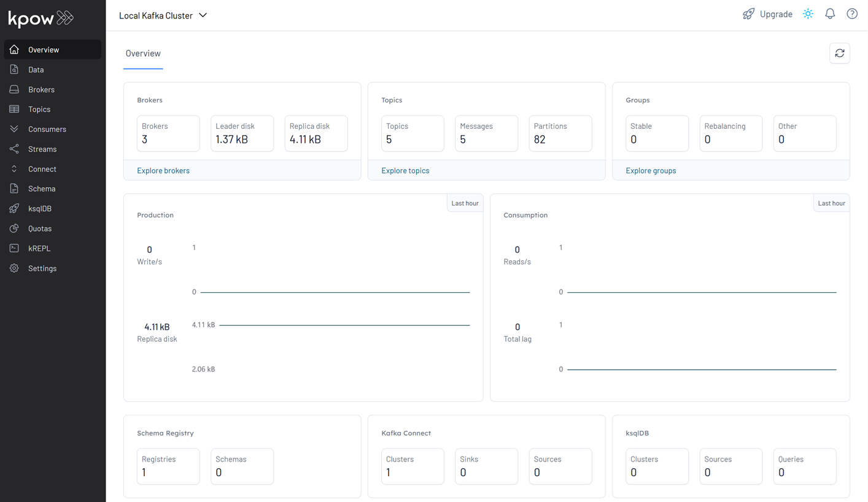This screenshot has width=868, height=502.
Task: Click the Kafka Connect Sources card
Action: tap(560, 466)
